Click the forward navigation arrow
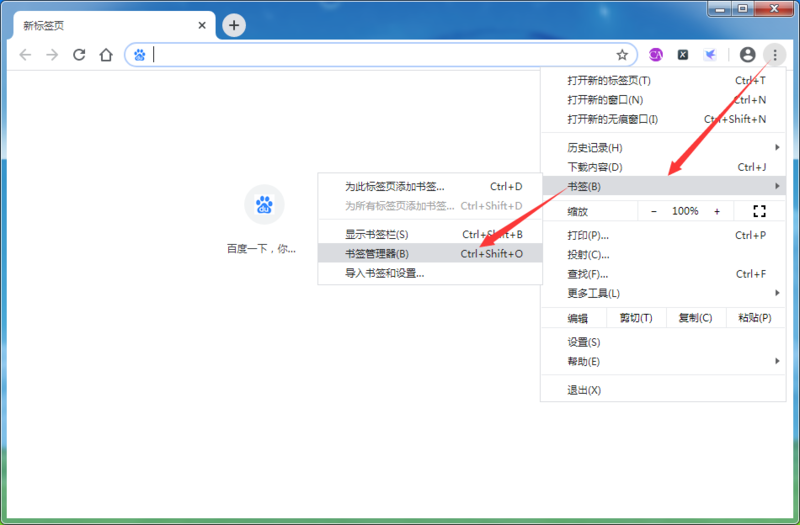Screen dimensions: 800x525 click(52, 55)
